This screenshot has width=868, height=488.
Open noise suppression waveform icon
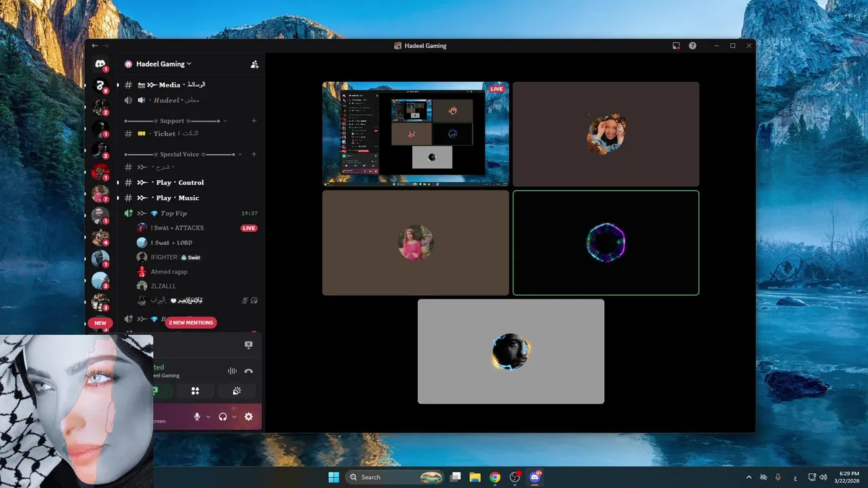click(232, 371)
